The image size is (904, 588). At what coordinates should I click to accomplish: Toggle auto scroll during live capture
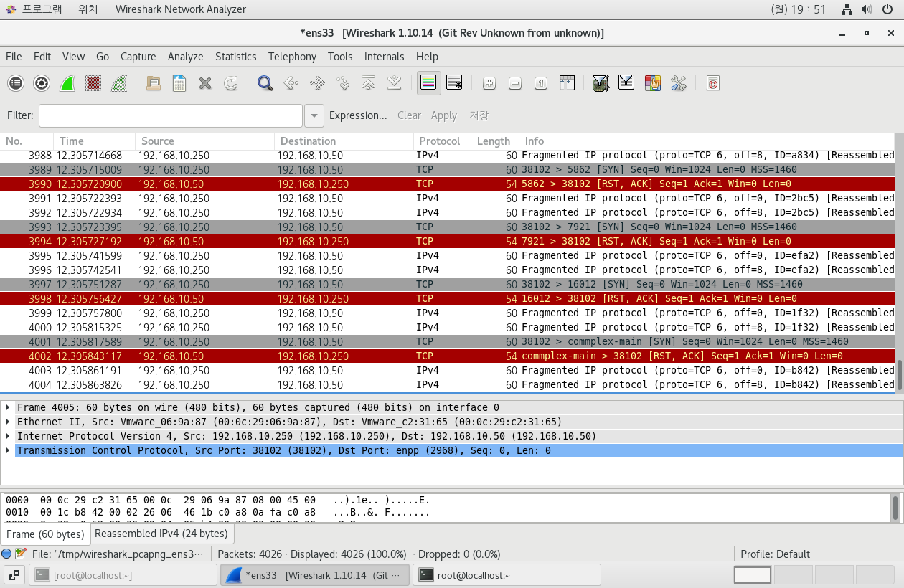[x=454, y=83]
